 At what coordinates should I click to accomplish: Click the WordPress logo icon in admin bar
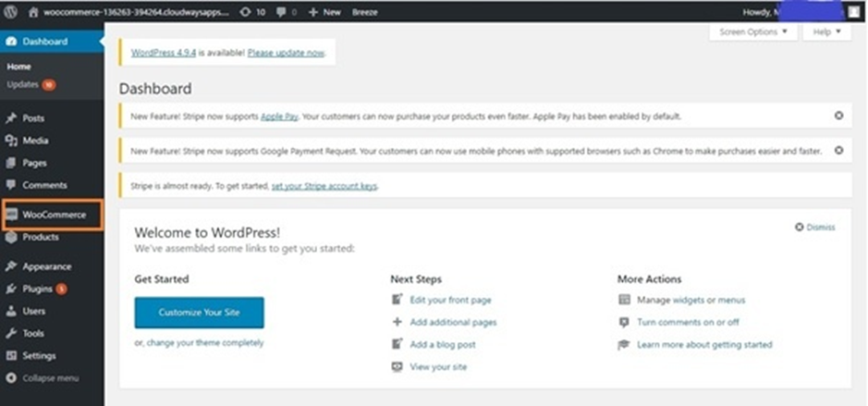point(10,12)
